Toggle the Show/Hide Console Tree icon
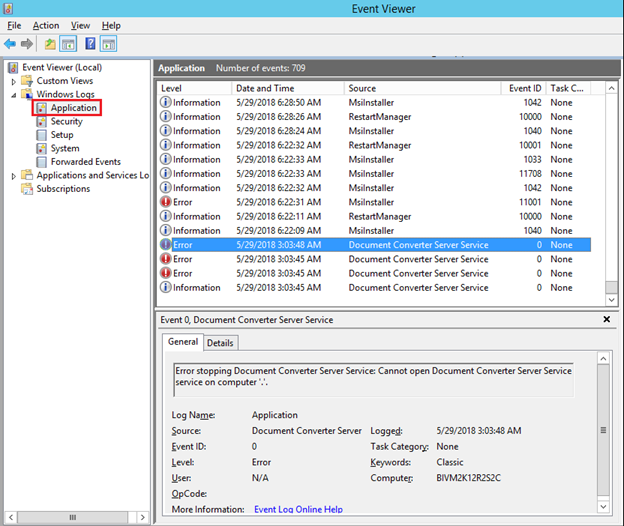Viewport: 624px width, 526px height. [x=68, y=44]
